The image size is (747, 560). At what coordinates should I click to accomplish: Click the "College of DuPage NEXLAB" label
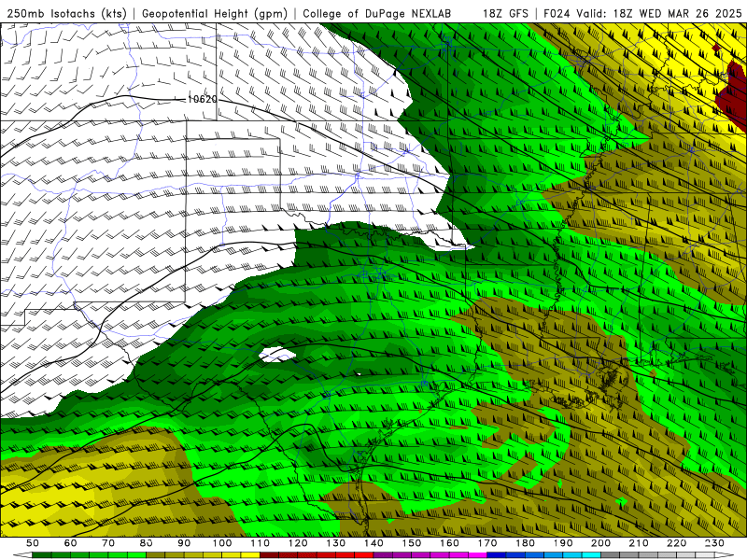point(377,13)
